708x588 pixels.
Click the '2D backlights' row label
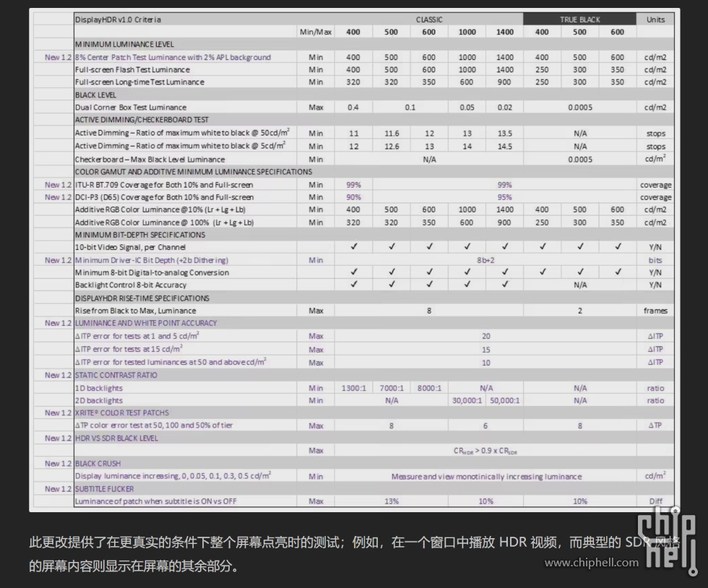coord(99,401)
